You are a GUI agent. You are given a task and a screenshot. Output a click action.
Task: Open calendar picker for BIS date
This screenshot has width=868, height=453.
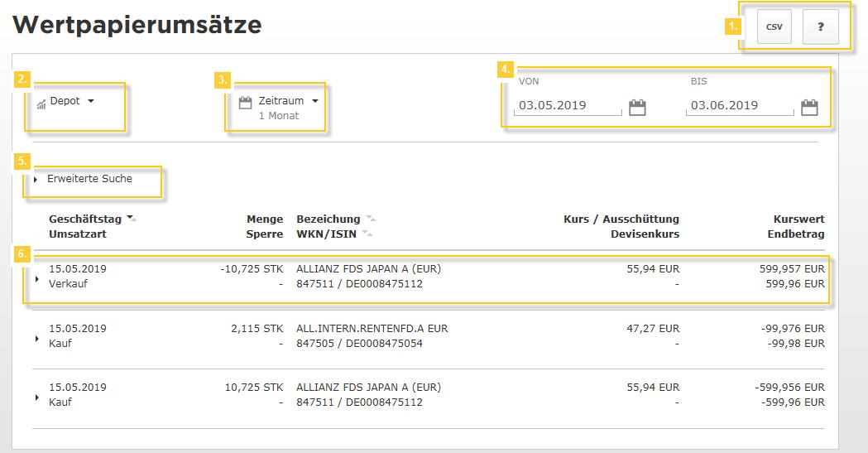(x=809, y=107)
